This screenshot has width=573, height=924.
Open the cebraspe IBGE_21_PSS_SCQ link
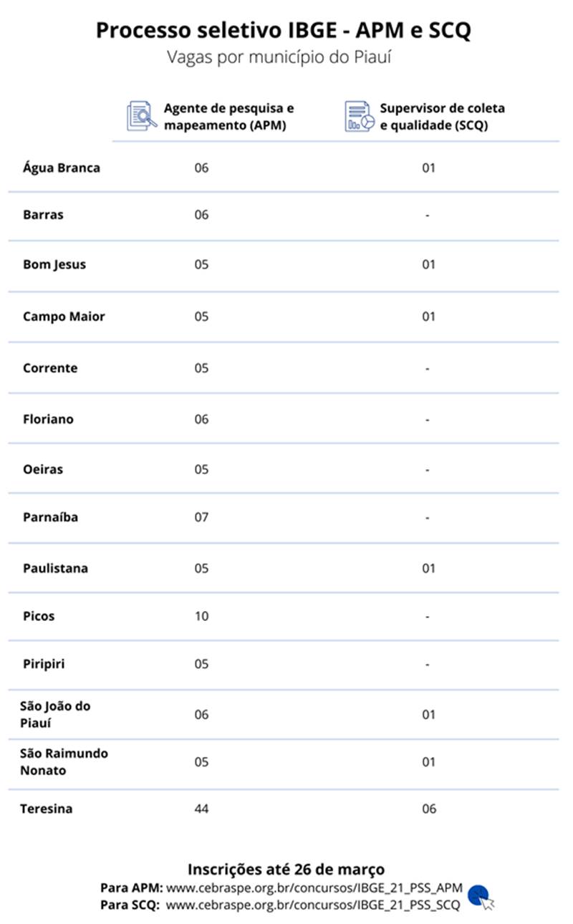[x=313, y=905]
